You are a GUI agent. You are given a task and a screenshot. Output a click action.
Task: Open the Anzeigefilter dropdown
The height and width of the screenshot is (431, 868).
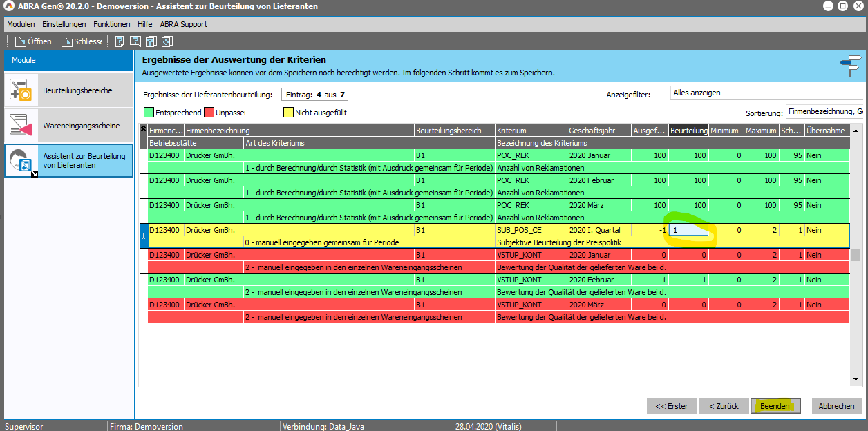click(x=767, y=93)
